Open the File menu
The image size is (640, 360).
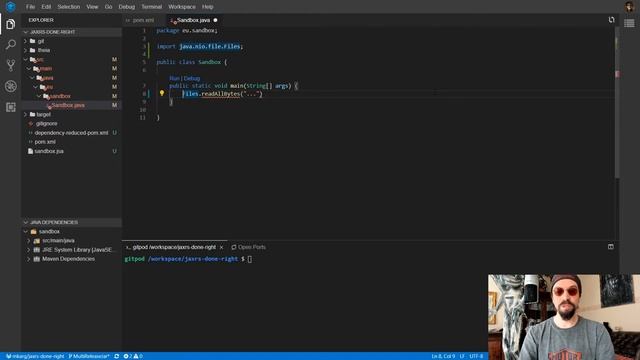pyautogui.click(x=30, y=7)
